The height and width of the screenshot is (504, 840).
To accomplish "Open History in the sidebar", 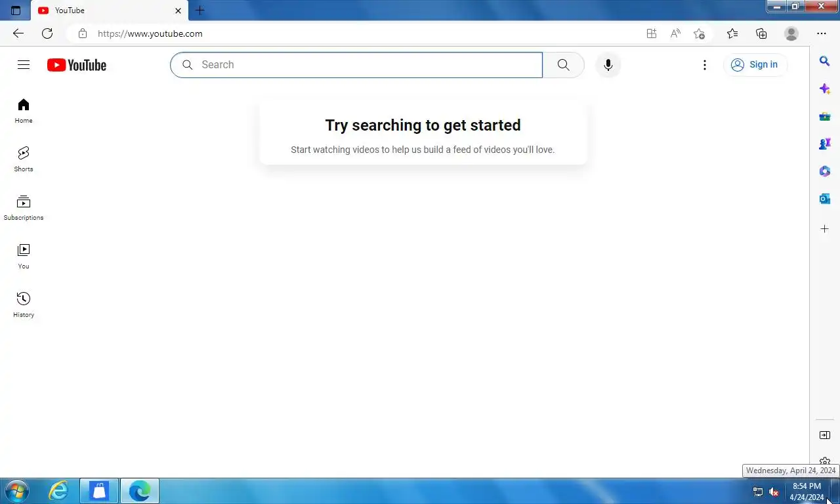I will tap(24, 305).
